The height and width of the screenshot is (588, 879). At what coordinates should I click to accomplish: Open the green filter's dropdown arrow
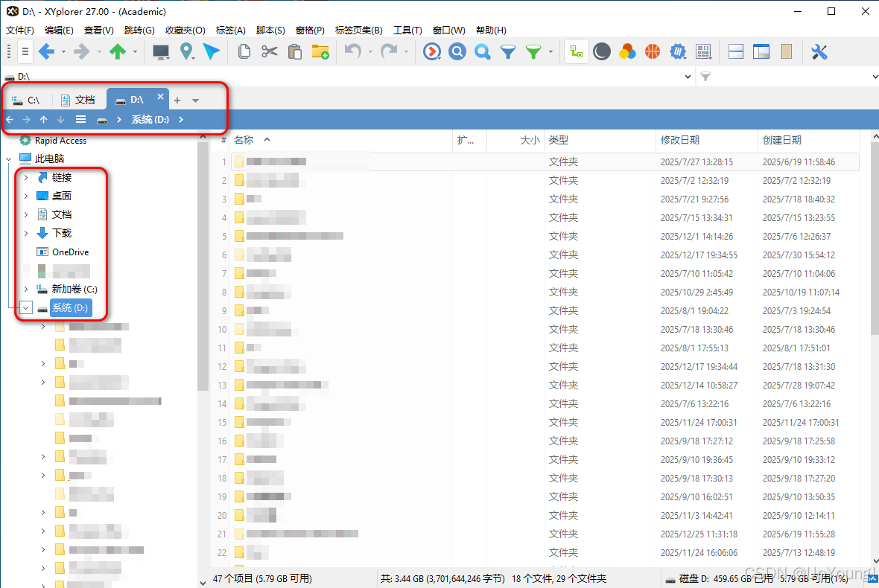tap(550, 52)
